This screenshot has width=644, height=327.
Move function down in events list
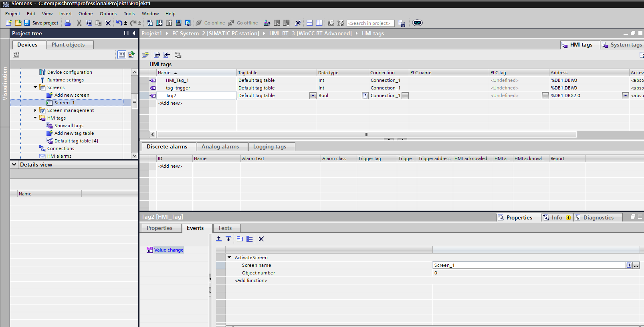(x=228, y=239)
